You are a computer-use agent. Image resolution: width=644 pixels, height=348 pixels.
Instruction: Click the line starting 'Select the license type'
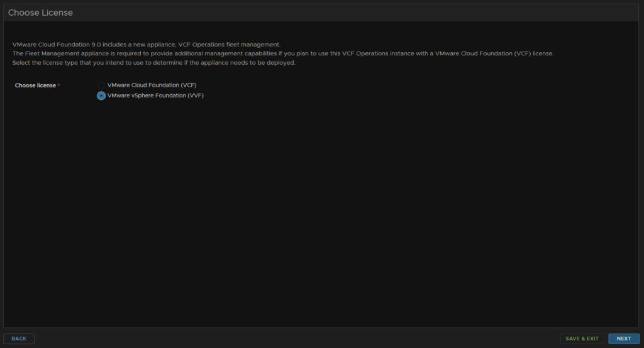tap(153, 63)
